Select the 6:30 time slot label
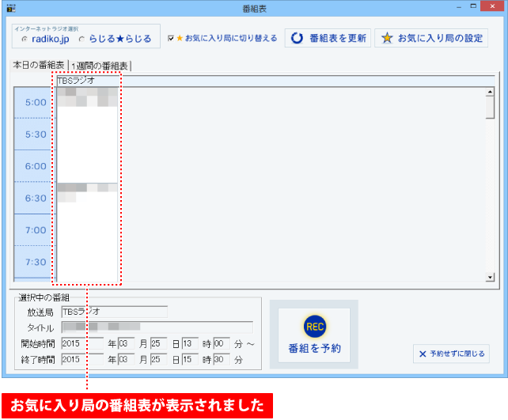 click(36, 199)
